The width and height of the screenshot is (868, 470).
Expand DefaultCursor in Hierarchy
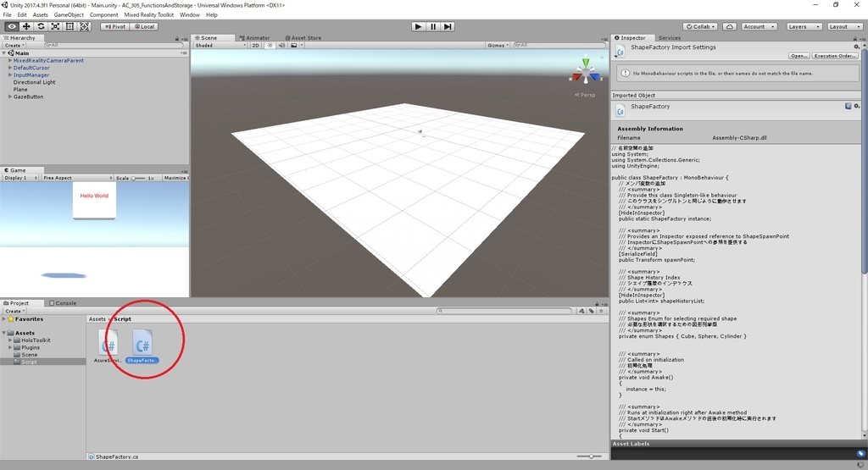click(10, 68)
